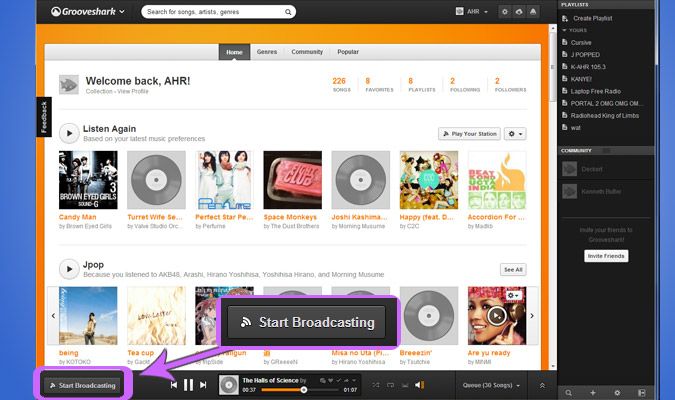
Task: Go to previous Jpop carousel page arrow
Action: pyautogui.click(x=53, y=316)
